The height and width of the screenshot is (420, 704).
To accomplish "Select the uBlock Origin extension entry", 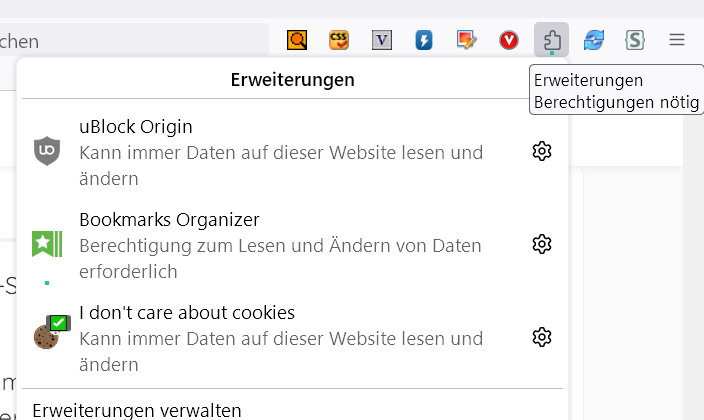I will (x=280, y=152).
